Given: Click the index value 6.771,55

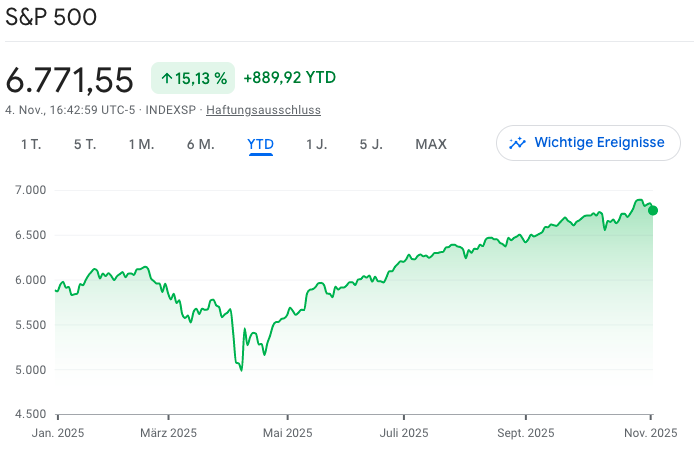Looking at the screenshot, I should tap(69, 80).
